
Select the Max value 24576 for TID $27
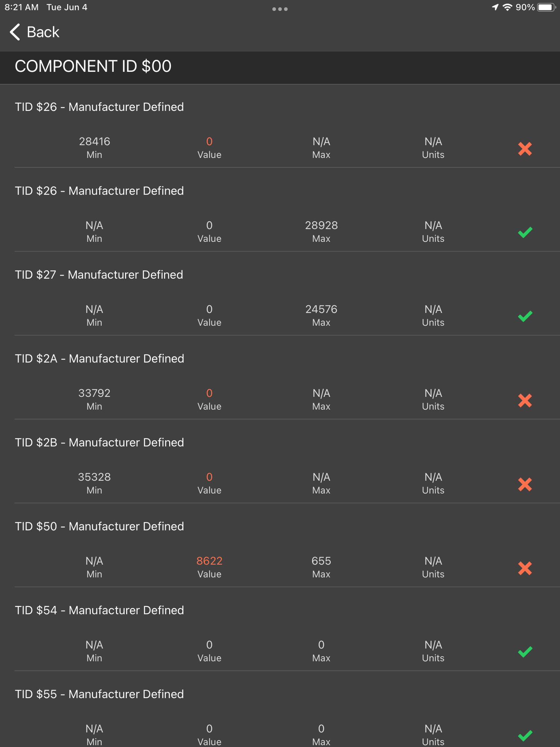(x=321, y=309)
